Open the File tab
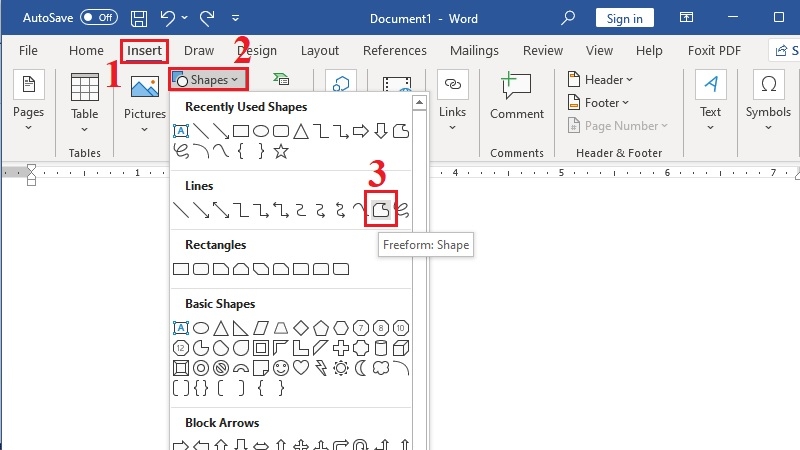Screen dimensions: 800x450 click(x=28, y=51)
